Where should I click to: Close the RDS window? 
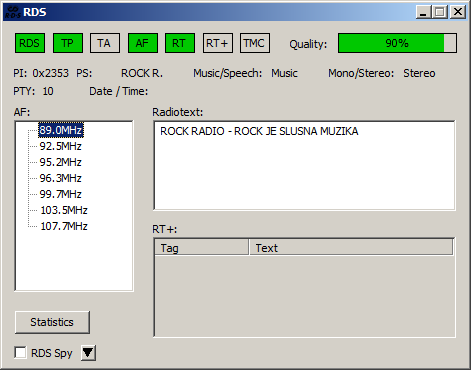tap(458, 12)
